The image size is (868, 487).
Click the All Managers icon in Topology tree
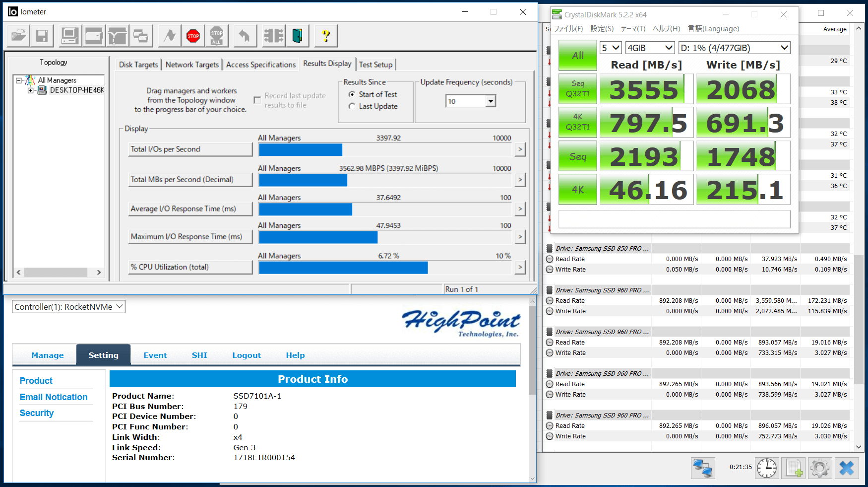click(30, 80)
